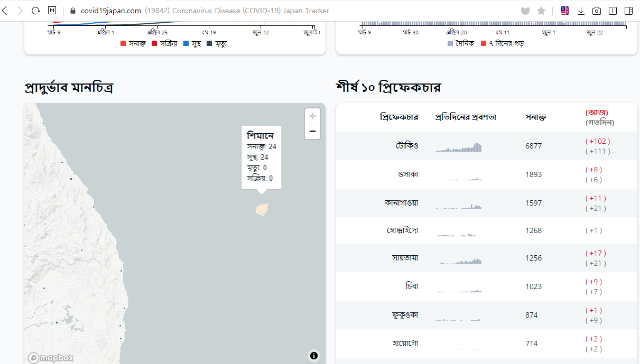Image resolution: width=640 pixels, height=364 pixels.
Task: Select the সাইতামা prefecture row name
Action: click(405, 258)
